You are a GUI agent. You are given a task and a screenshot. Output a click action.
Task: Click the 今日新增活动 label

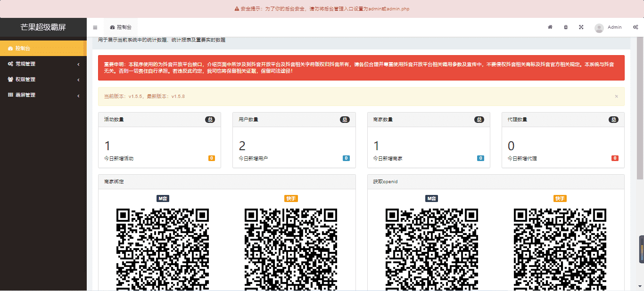click(119, 159)
